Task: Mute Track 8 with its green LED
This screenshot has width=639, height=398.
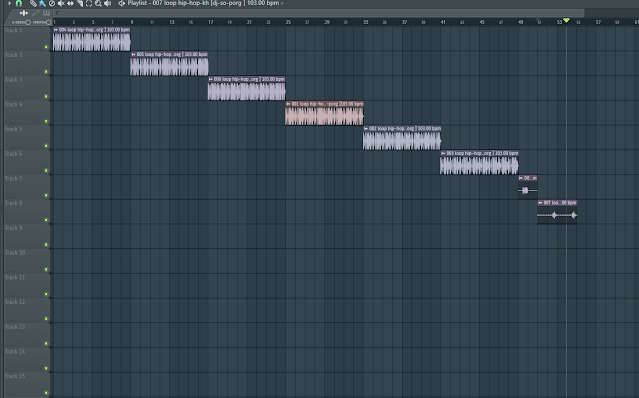Action: pyautogui.click(x=46, y=220)
